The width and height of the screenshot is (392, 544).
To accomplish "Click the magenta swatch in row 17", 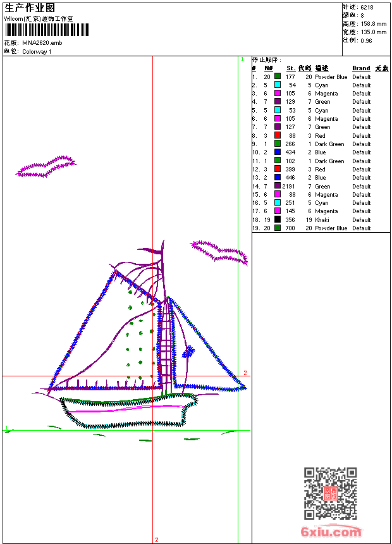I will coord(278,211).
